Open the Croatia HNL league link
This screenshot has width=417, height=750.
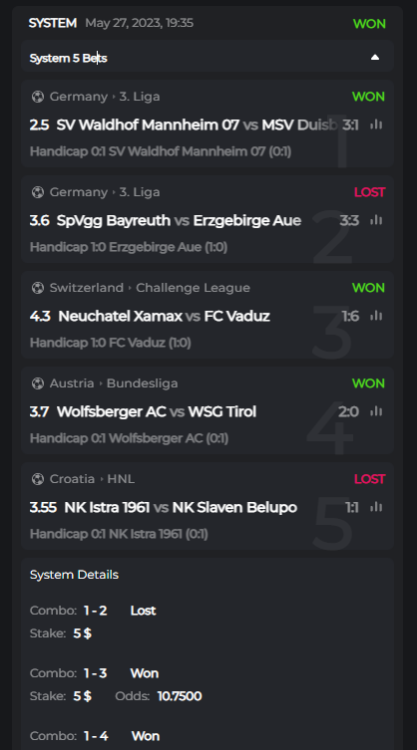[x=92, y=479]
